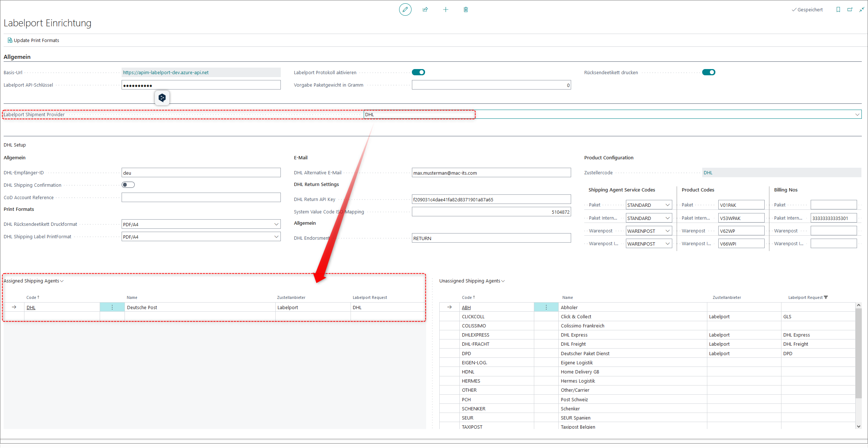The width and height of the screenshot is (868, 448).
Task: Open Warenpost service code dropdown
Action: tap(668, 231)
